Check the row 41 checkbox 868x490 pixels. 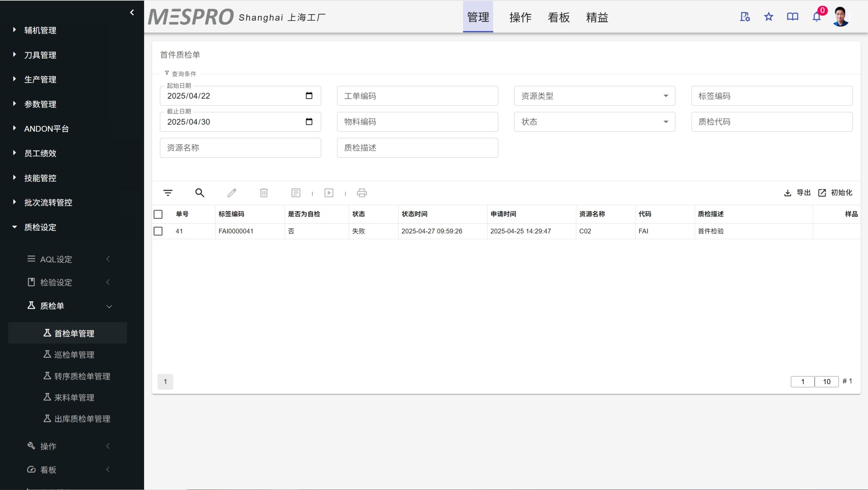[x=158, y=231]
